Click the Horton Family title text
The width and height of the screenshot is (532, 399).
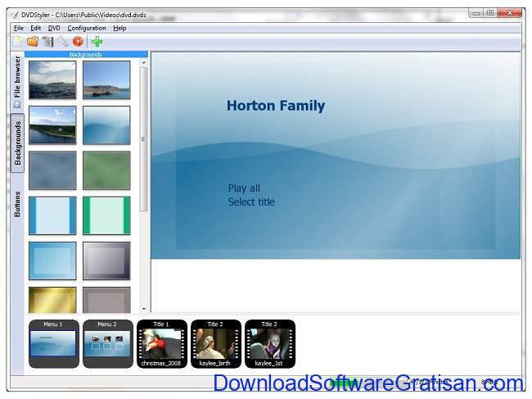click(276, 106)
